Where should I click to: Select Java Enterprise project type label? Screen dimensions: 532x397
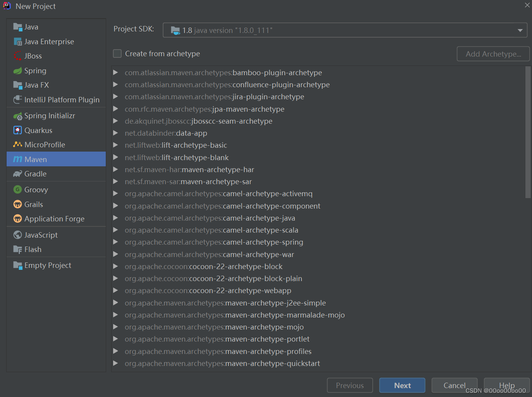pyautogui.click(x=49, y=41)
